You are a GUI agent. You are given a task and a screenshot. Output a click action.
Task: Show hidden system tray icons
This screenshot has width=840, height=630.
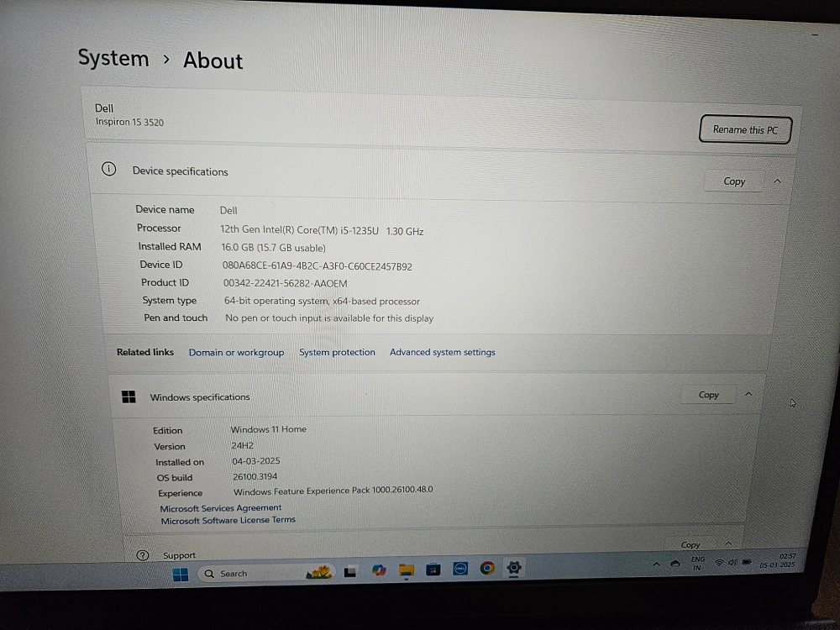657,564
